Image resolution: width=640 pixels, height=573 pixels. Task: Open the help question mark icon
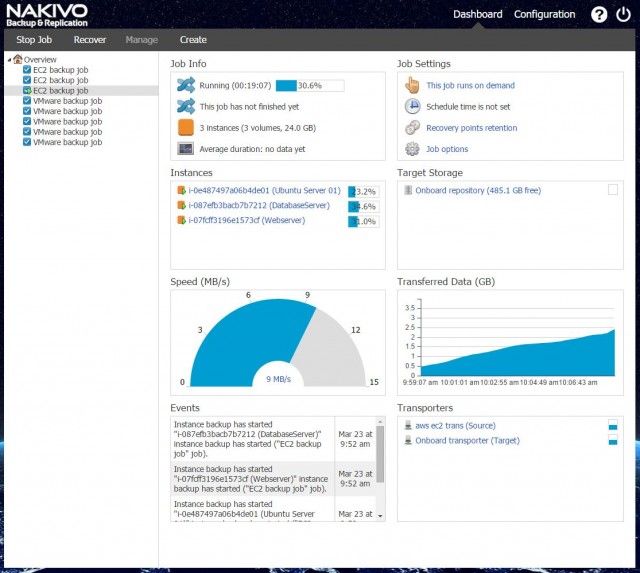click(599, 15)
